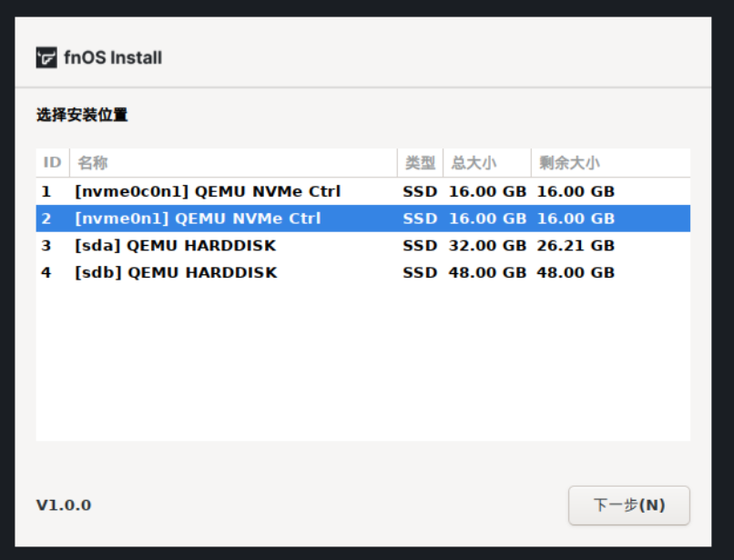Image resolution: width=734 pixels, height=560 pixels.
Task: Sort by the 总大小 column header
Action: click(474, 163)
